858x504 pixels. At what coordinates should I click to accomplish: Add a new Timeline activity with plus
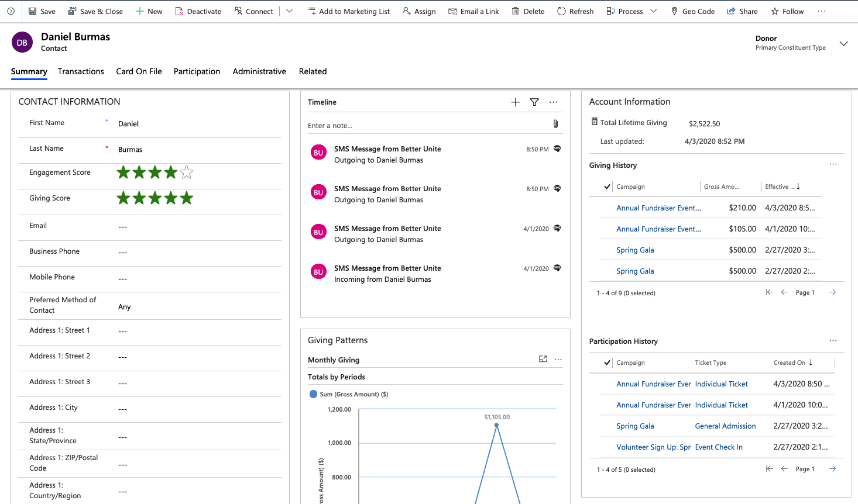pyautogui.click(x=515, y=102)
